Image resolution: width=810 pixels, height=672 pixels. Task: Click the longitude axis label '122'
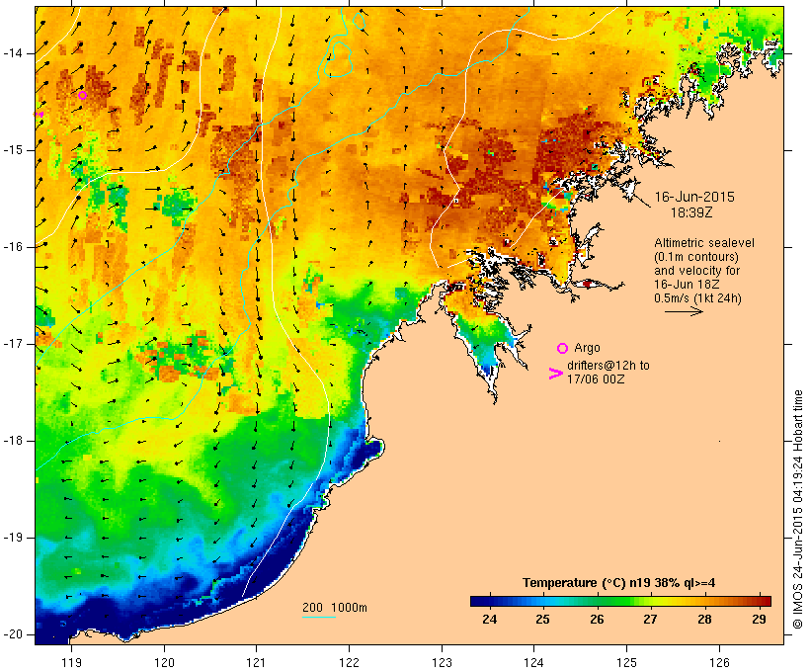click(x=350, y=663)
